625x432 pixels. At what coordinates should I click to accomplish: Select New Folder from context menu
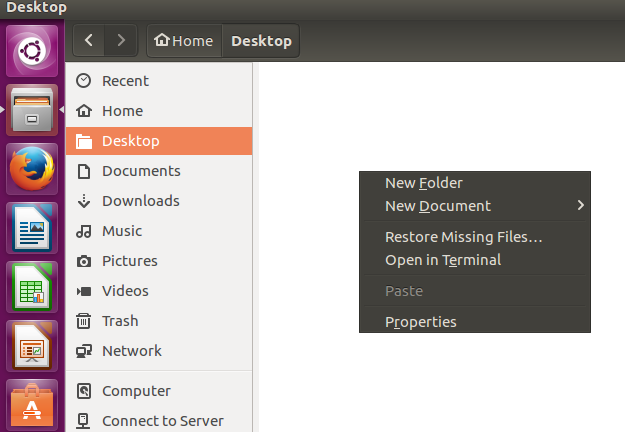pyautogui.click(x=424, y=183)
